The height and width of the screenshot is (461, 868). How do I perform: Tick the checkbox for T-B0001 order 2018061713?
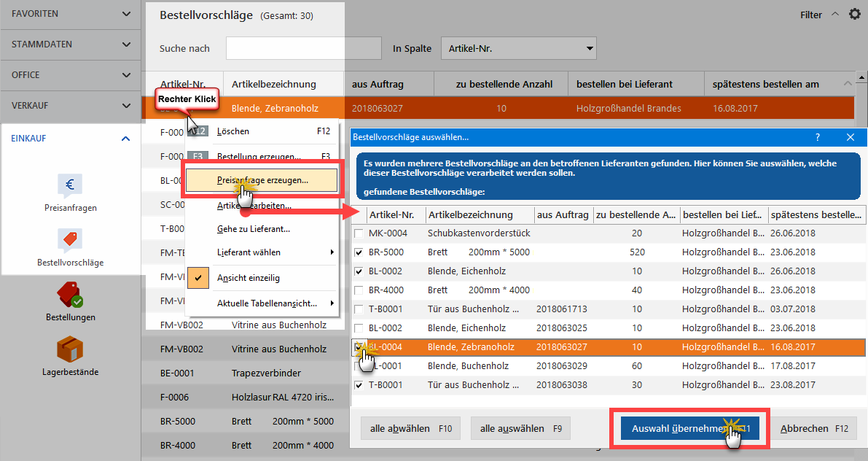coord(359,309)
